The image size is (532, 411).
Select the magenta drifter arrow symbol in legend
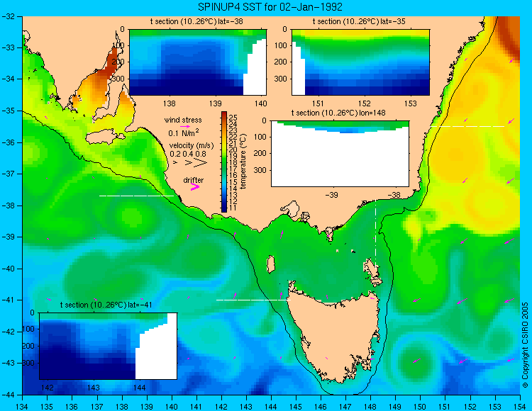click(195, 186)
